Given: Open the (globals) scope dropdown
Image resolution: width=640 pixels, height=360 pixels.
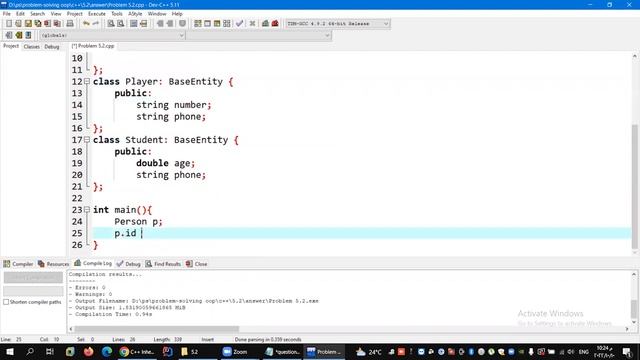Looking at the screenshot, I should point(112,35).
